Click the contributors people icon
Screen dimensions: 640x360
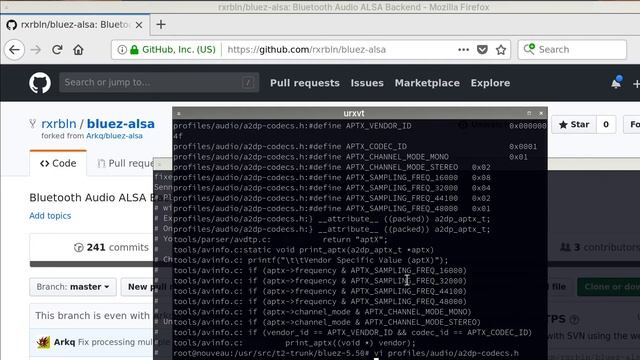point(565,247)
